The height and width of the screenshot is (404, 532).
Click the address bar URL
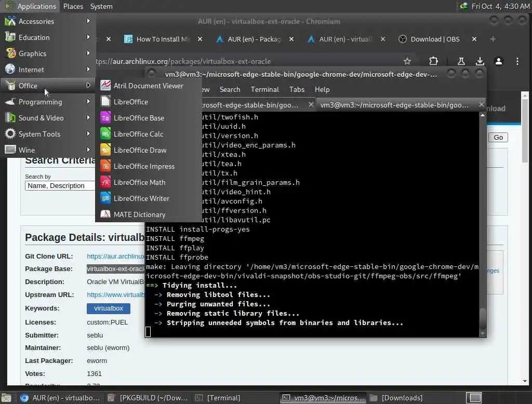[183, 61]
